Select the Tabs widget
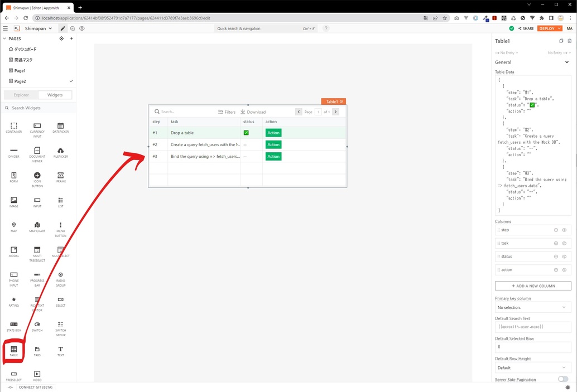This screenshot has width=577, height=392. coord(37,351)
